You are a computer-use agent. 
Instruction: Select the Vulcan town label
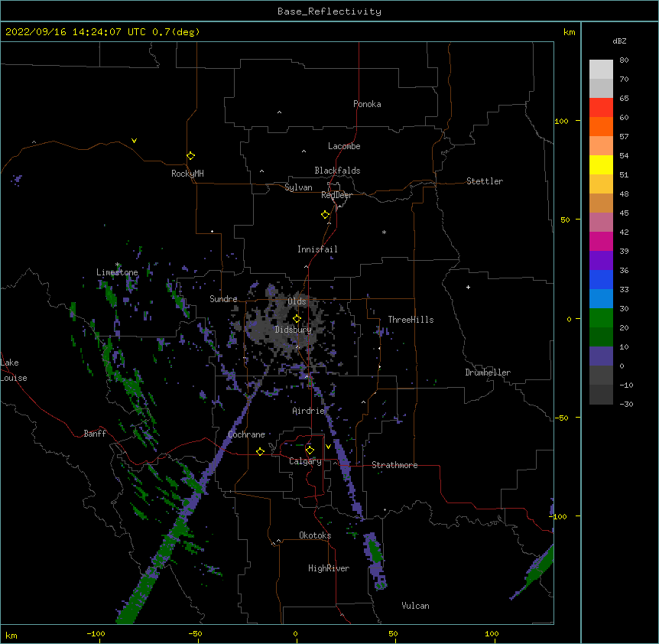pos(415,606)
